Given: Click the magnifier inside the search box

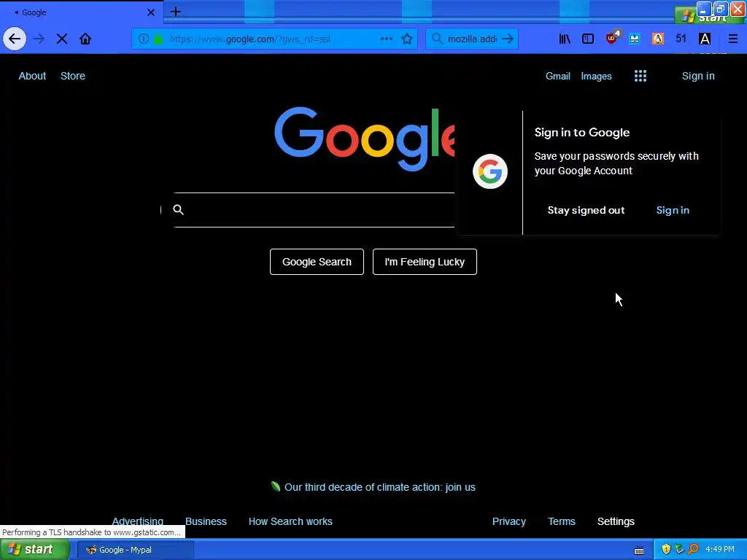Looking at the screenshot, I should pos(178,209).
